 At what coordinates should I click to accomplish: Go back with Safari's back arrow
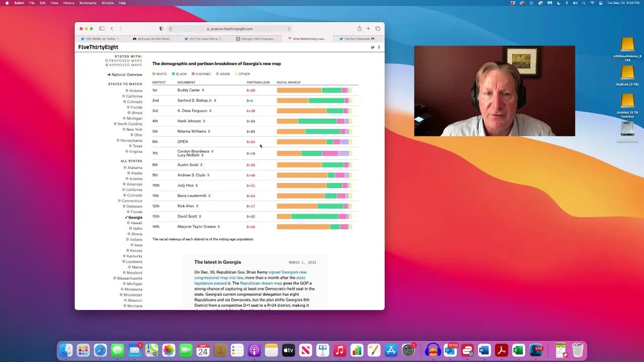click(x=112, y=29)
